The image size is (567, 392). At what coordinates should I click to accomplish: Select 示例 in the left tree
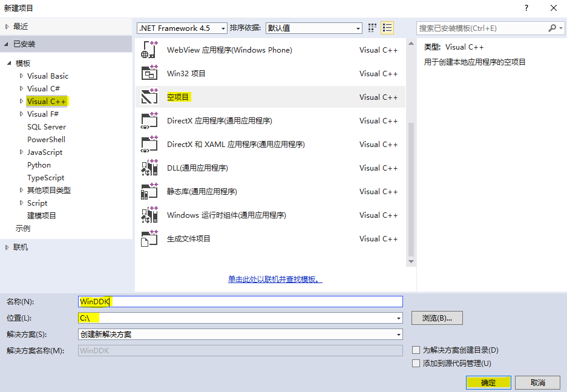[23, 229]
